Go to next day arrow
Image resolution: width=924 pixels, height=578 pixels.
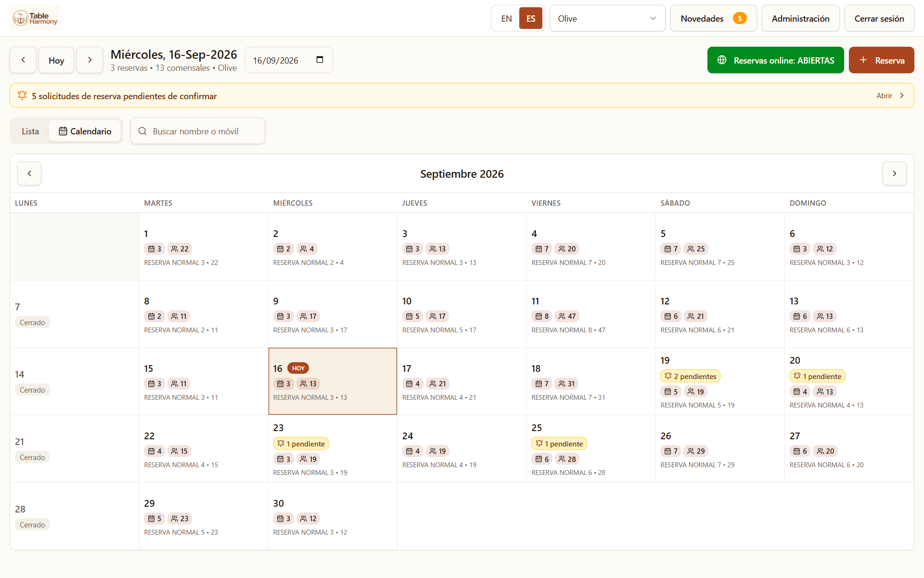[90, 60]
